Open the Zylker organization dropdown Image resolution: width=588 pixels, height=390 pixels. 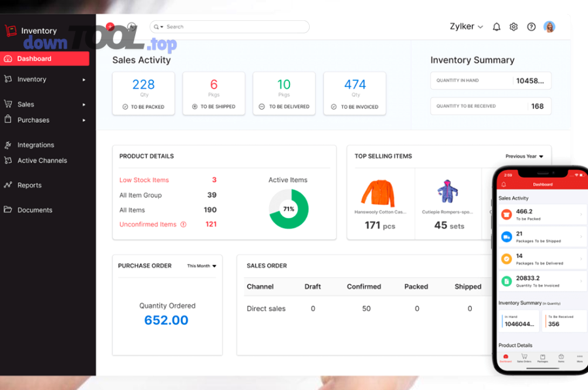[466, 27]
